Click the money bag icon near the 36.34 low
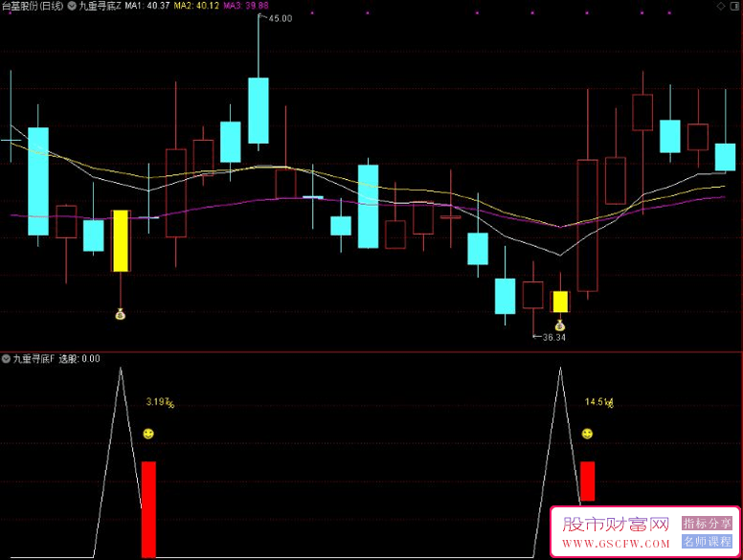The image size is (743, 560). point(560,326)
